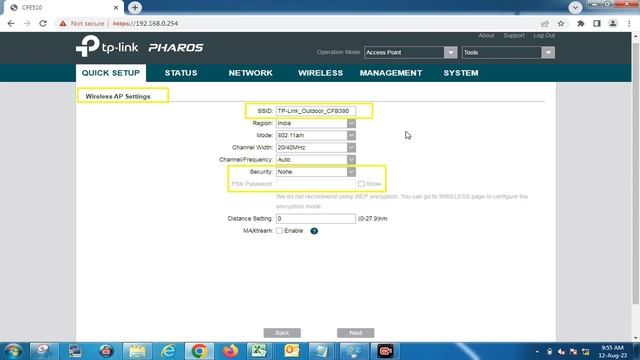Switch to the STATUS tab

[181, 73]
